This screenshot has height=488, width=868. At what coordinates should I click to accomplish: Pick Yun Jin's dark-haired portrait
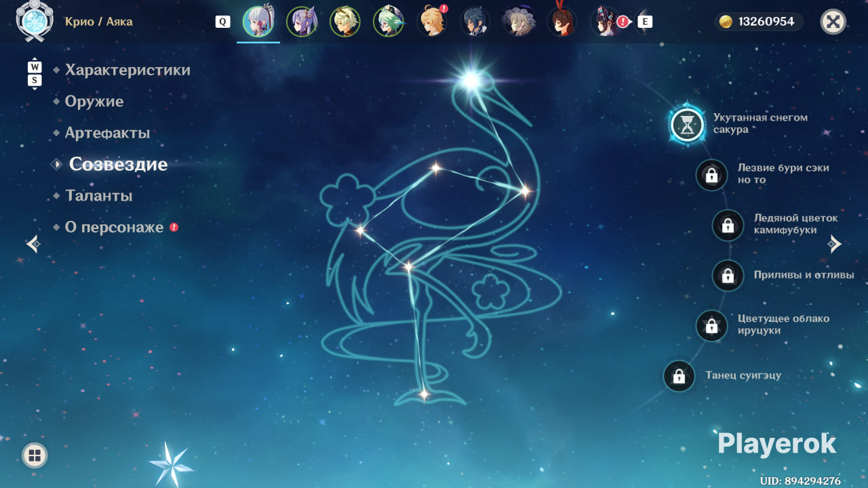click(x=606, y=21)
